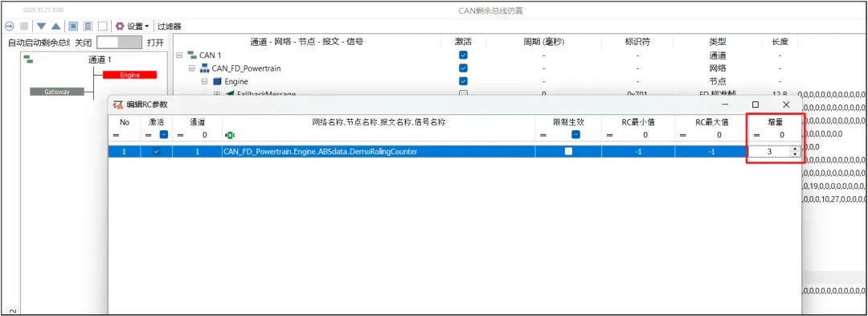This screenshot has height=316, width=868.
Task: Open the 设置 dropdown arrow
Action: click(x=147, y=27)
